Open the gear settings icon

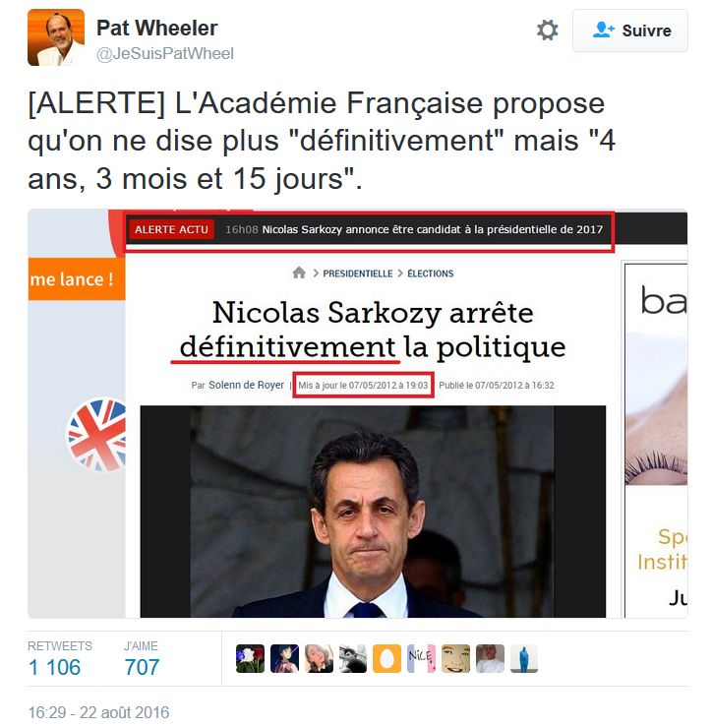(547, 30)
